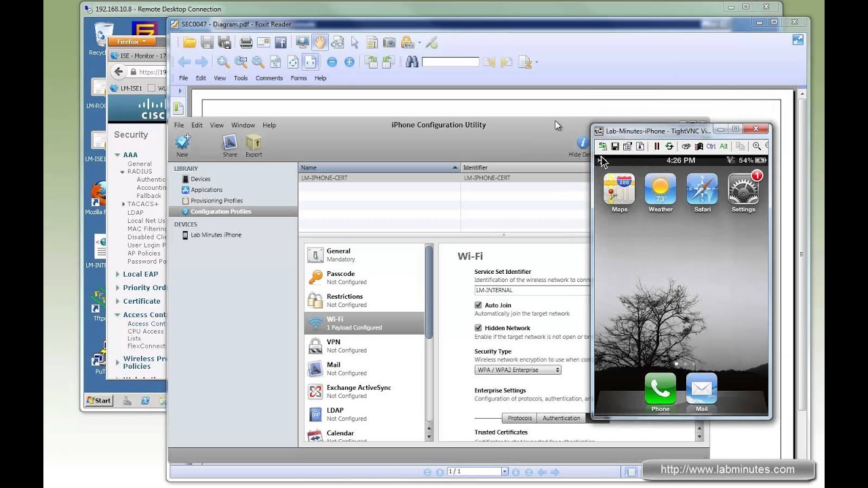The width and height of the screenshot is (868, 488).
Task: Click TightVNC refresh screen icon
Action: tap(669, 146)
